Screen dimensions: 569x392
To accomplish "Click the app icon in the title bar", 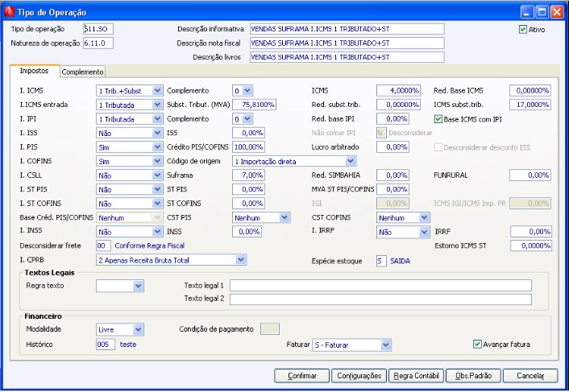I will point(9,12).
